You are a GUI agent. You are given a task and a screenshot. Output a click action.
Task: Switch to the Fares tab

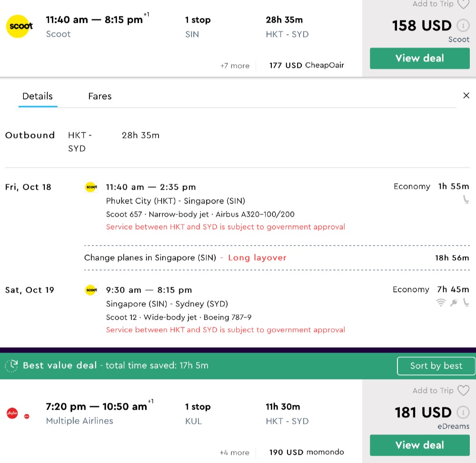(99, 96)
